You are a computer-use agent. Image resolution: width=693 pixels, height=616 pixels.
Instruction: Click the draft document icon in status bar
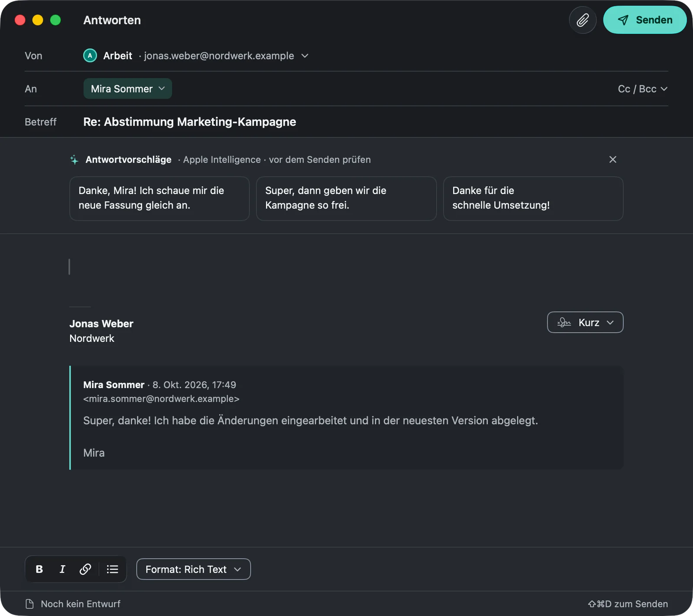tap(30, 604)
